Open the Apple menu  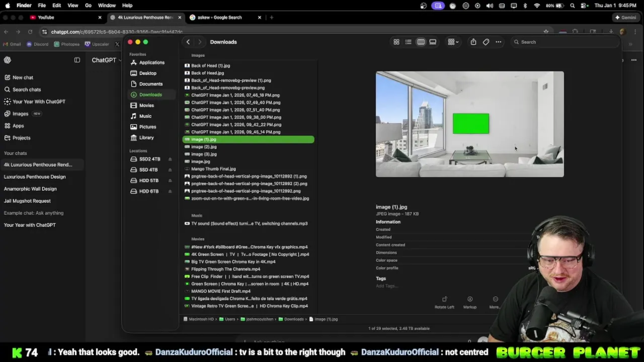tap(8, 6)
